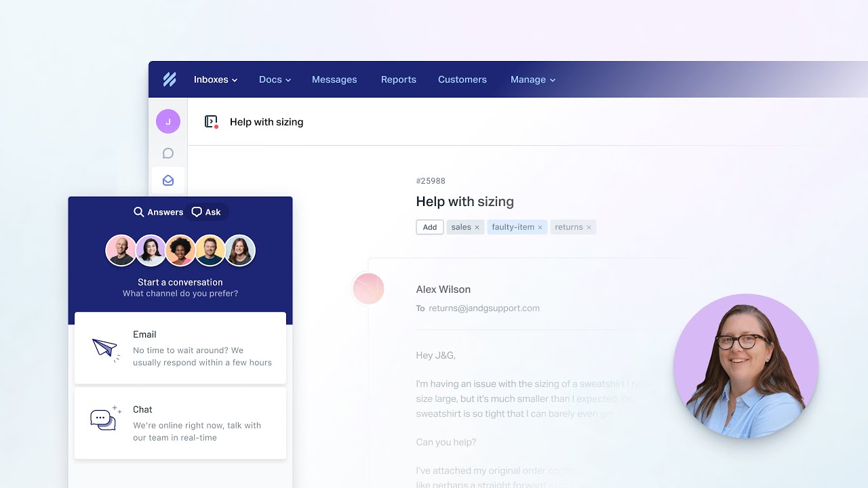
Task: Open Alex Wilson's profile picture thumbnail
Action: point(368,288)
